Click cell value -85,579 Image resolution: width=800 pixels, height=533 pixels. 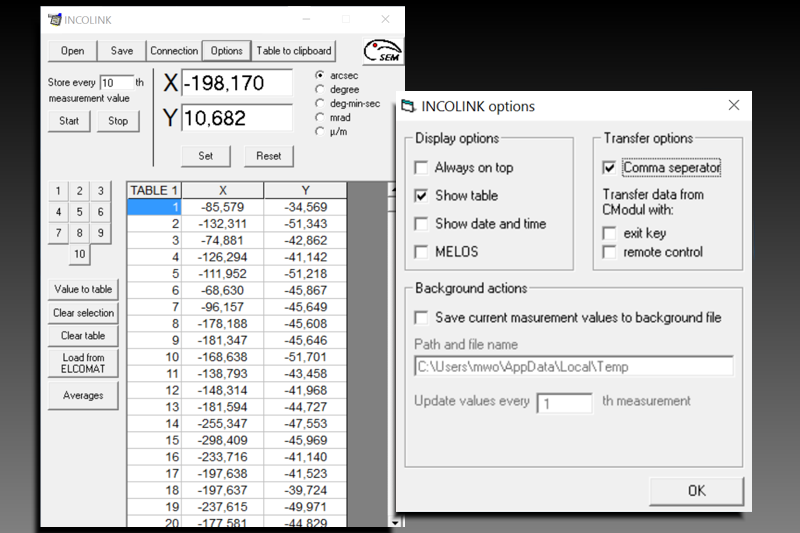pyautogui.click(x=223, y=207)
